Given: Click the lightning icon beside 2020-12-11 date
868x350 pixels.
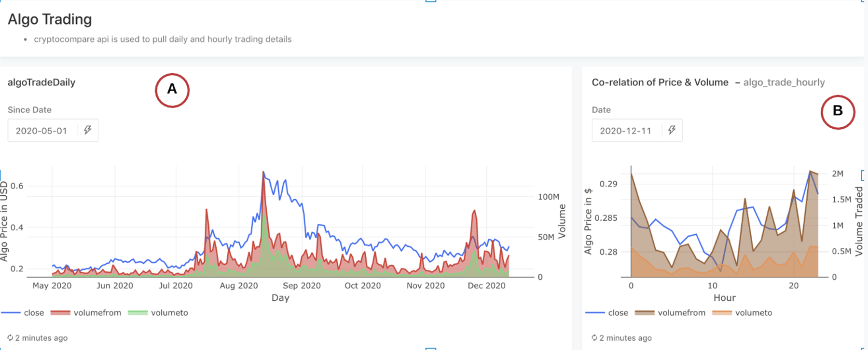Looking at the screenshot, I should coord(672,130).
